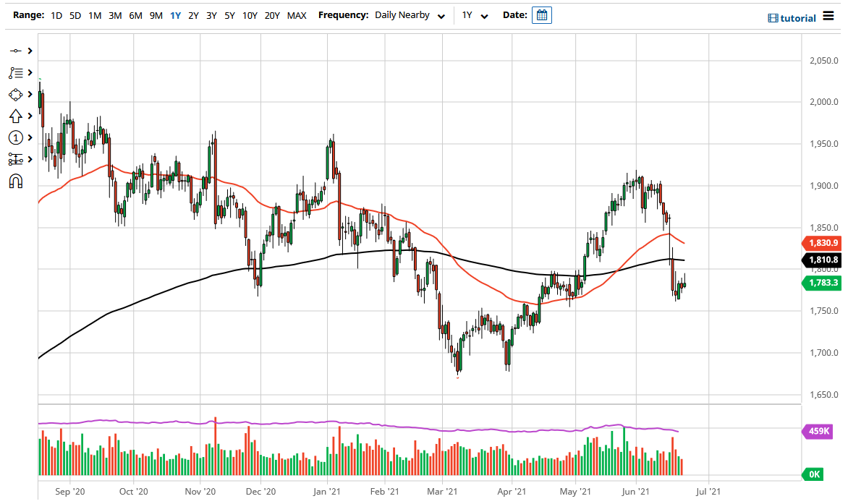Click the 2,050.0 price axis label

point(823,61)
